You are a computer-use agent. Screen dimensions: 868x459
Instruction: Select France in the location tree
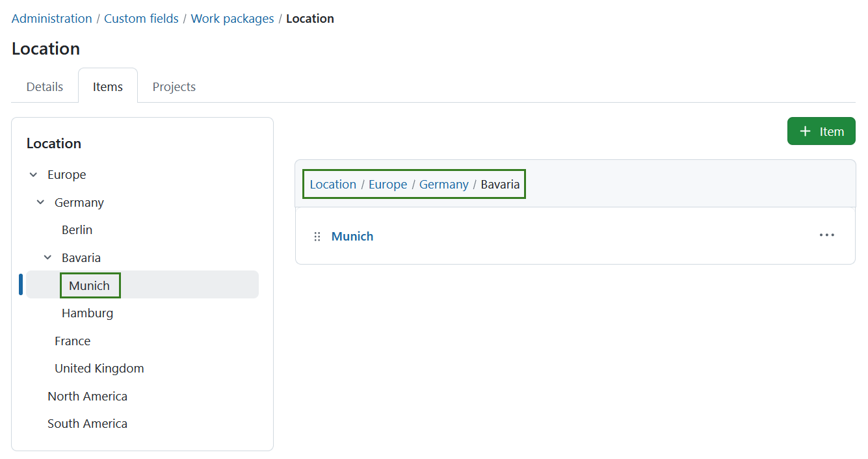pyautogui.click(x=72, y=341)
